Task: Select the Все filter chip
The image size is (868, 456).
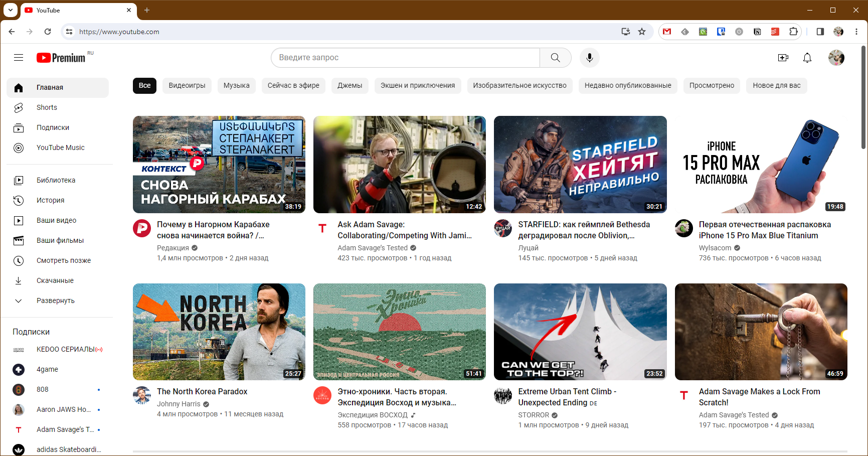Action: coord(145,86)
